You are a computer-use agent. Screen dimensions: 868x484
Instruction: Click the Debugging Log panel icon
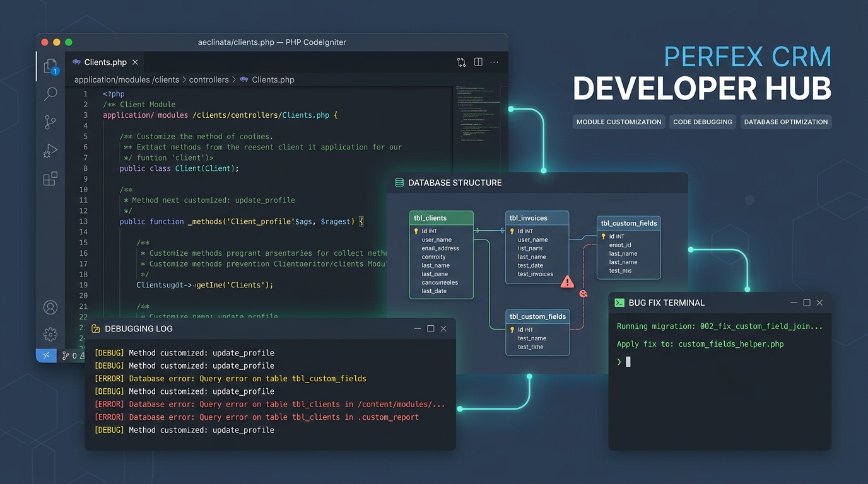[96, 329]
